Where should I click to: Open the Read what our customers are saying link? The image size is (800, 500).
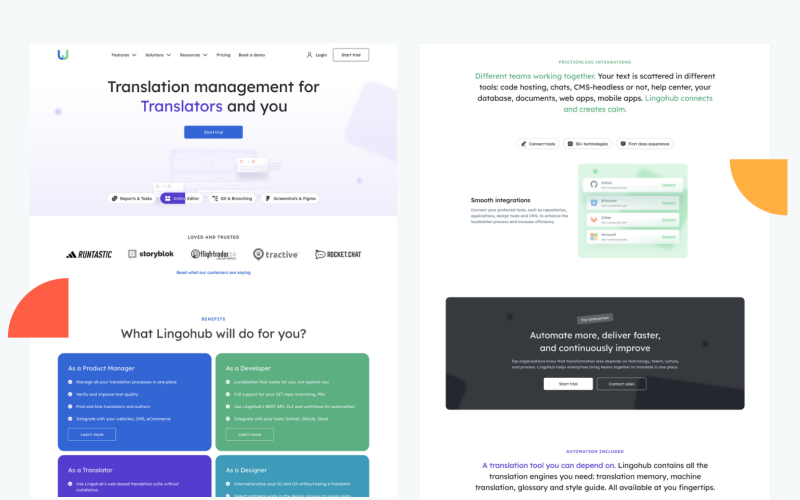(x=213, y=272)
